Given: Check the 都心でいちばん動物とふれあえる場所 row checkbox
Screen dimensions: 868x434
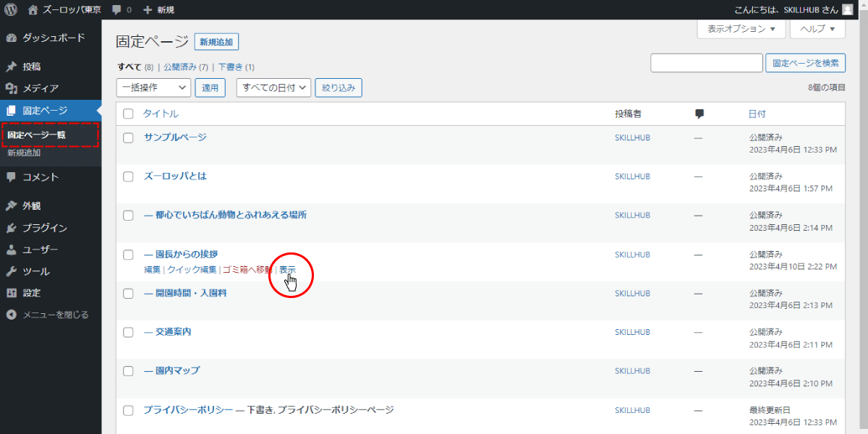Looking at the screenshot, I should click(x=128, y=216).
